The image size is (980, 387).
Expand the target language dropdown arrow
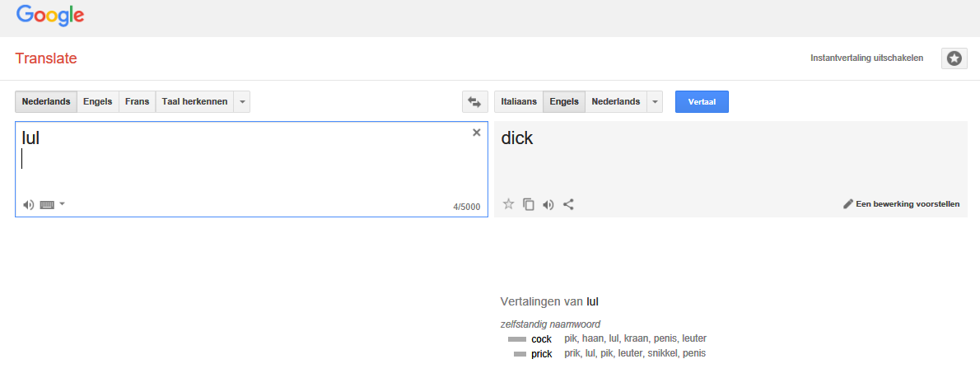(655, 102)
